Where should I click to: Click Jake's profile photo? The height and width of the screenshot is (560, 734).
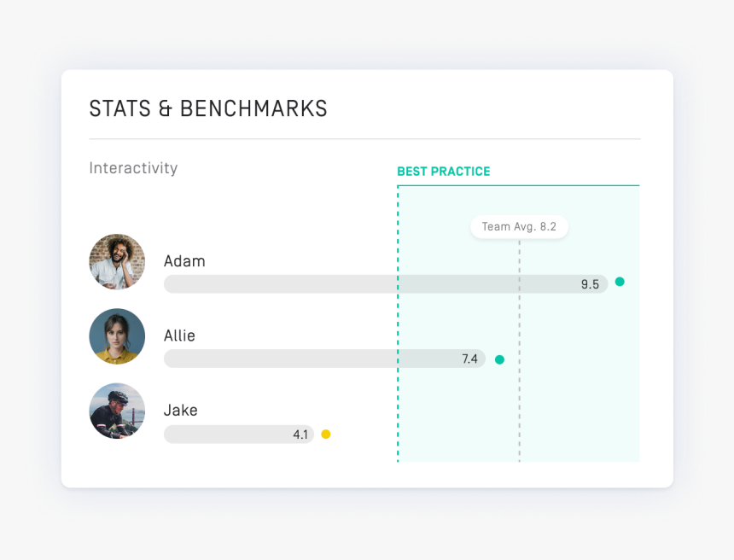pyautogui.click(x=117, y=411)
